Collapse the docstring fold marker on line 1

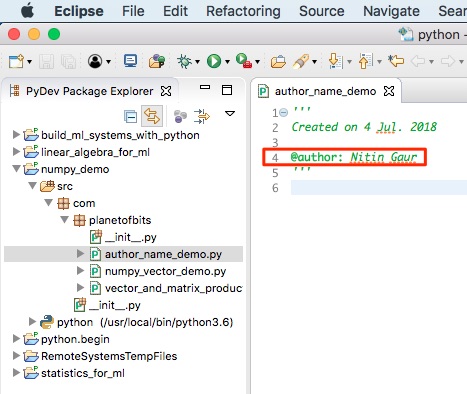pyautogui.click(x=284, y=112)
